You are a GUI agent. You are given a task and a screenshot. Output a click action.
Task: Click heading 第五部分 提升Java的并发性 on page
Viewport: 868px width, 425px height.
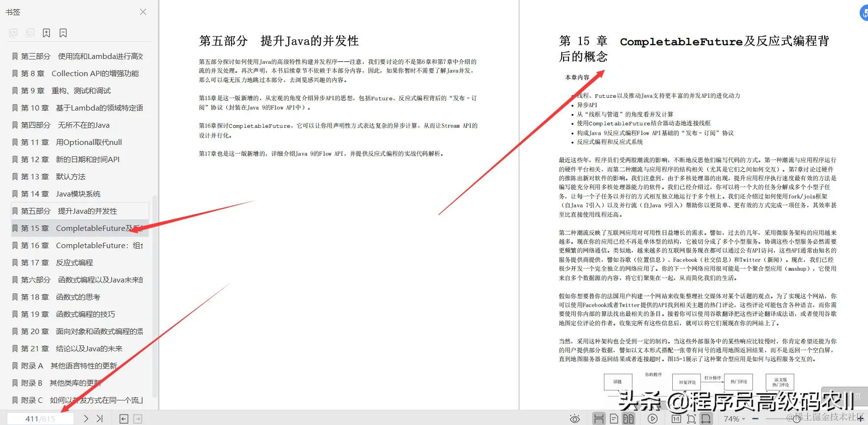279,41
